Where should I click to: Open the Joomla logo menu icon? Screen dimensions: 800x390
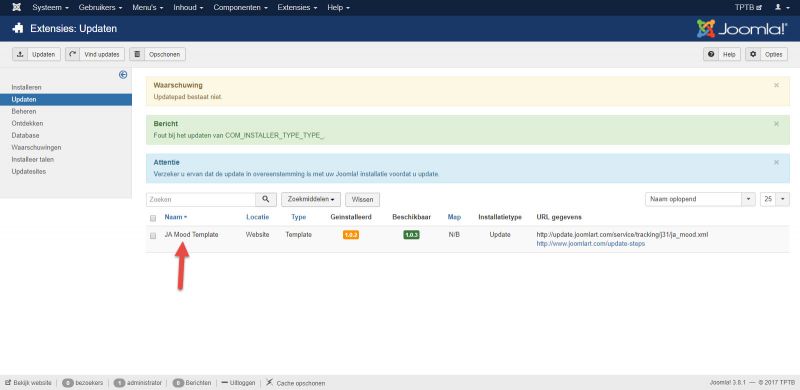[x=17, y=8]
